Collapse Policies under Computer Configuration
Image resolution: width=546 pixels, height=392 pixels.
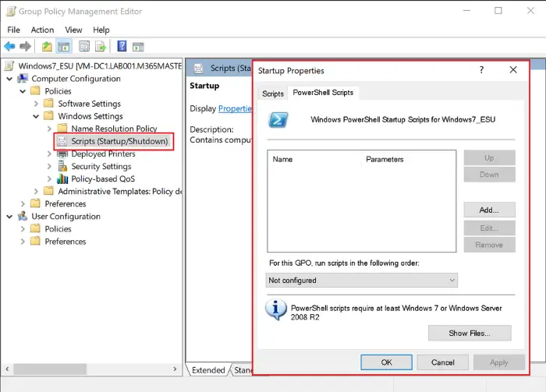point(23,91)
